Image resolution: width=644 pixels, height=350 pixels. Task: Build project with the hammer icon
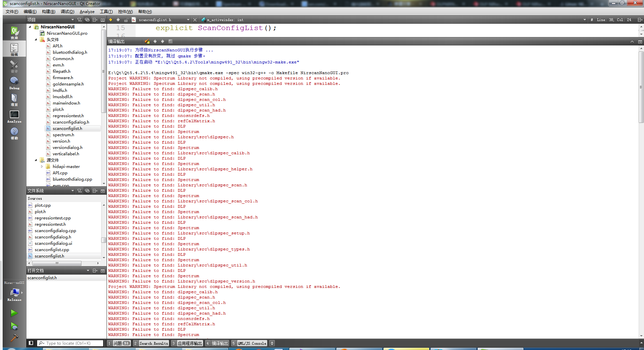click(14, 338)
